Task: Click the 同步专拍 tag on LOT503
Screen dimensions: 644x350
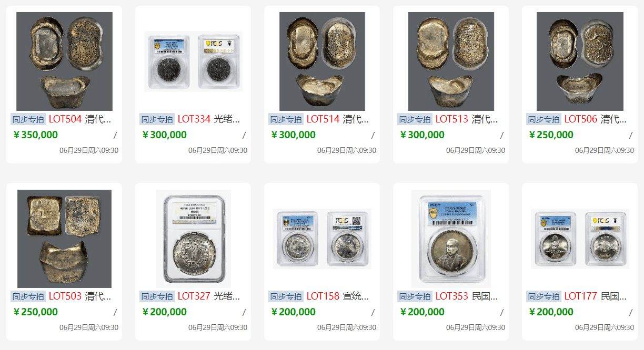Action: tap(28, 296)
